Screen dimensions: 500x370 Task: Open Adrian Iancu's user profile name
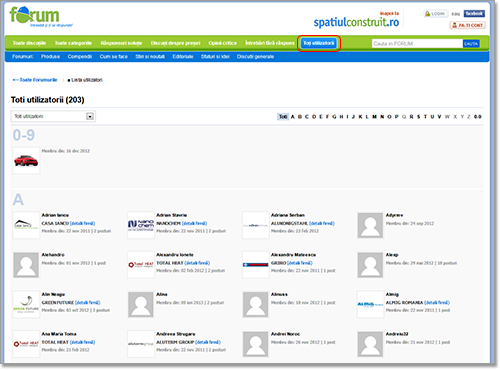(x=55, y=215)
